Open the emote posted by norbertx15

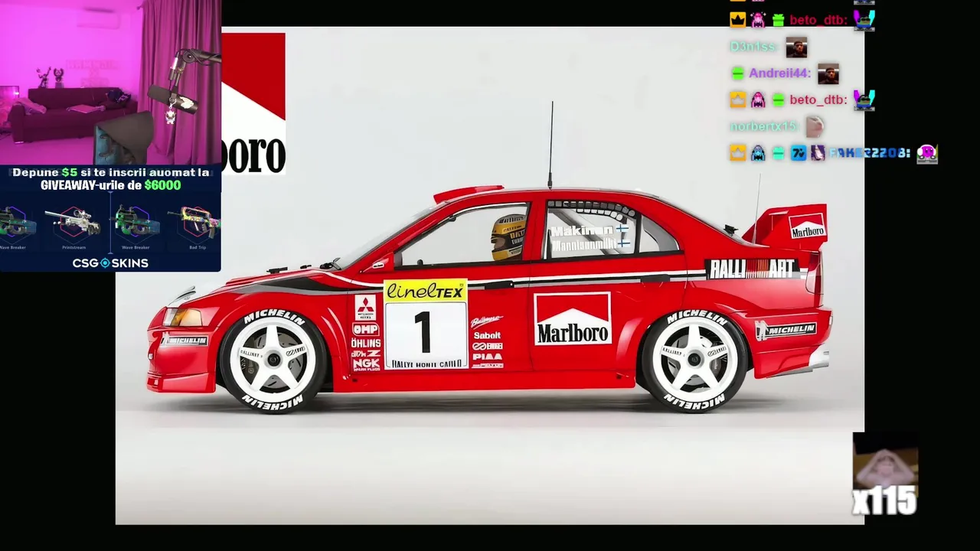point(814,126)
